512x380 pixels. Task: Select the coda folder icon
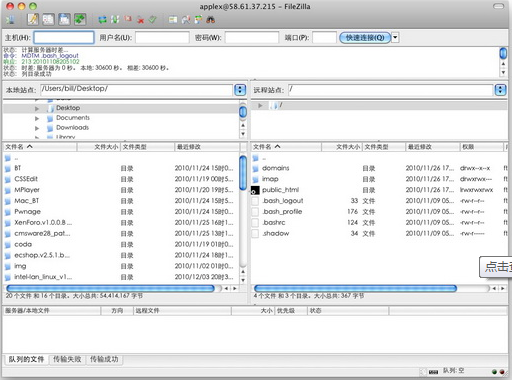(x=8, y=245)
